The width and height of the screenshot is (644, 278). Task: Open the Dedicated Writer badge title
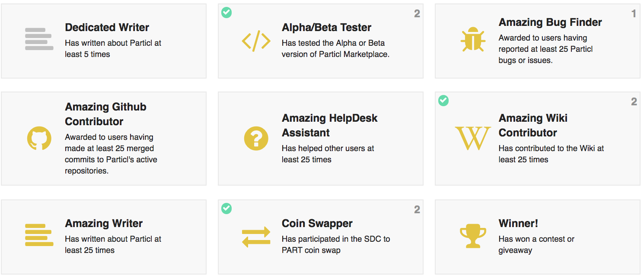pos(107,28)
